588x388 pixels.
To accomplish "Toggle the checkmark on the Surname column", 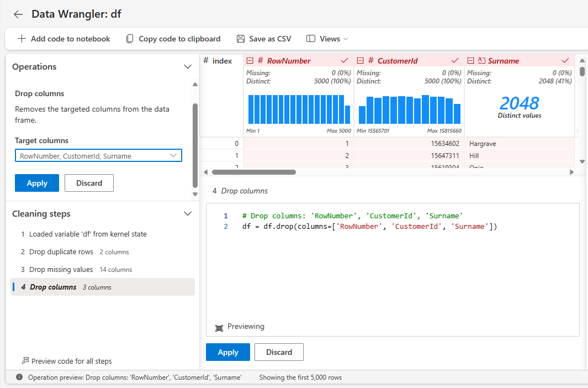I will coord(565,60).
